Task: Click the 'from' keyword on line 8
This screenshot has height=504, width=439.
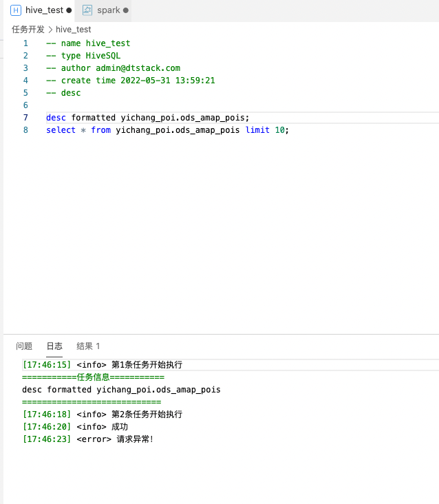Action: pos(101,130)
